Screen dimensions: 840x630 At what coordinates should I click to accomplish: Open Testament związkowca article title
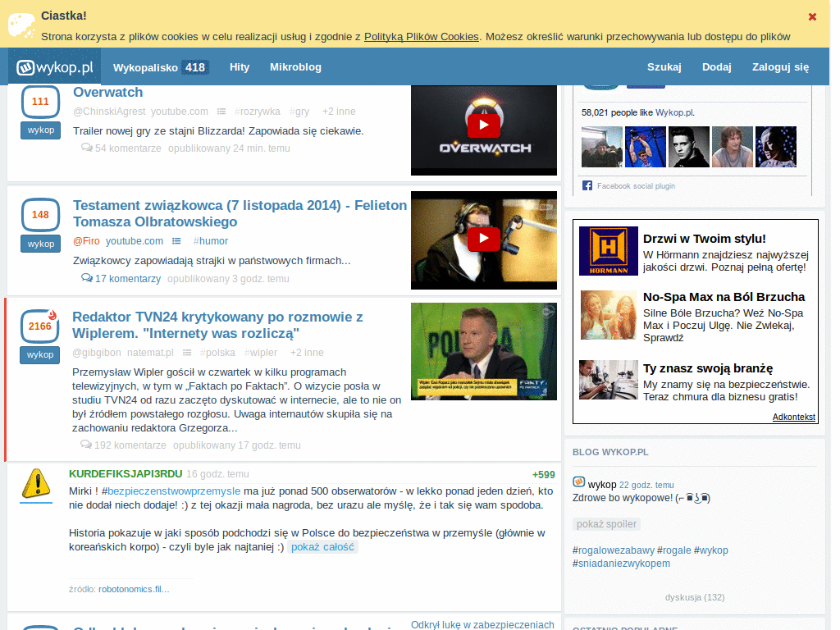[x=240, y=213]
